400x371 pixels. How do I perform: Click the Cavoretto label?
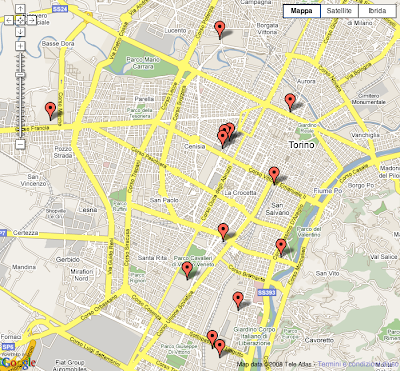[x=319, y=340]
